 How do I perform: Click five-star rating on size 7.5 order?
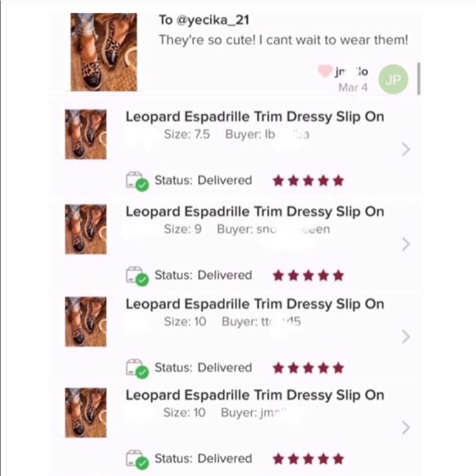[x=308, y=181]
